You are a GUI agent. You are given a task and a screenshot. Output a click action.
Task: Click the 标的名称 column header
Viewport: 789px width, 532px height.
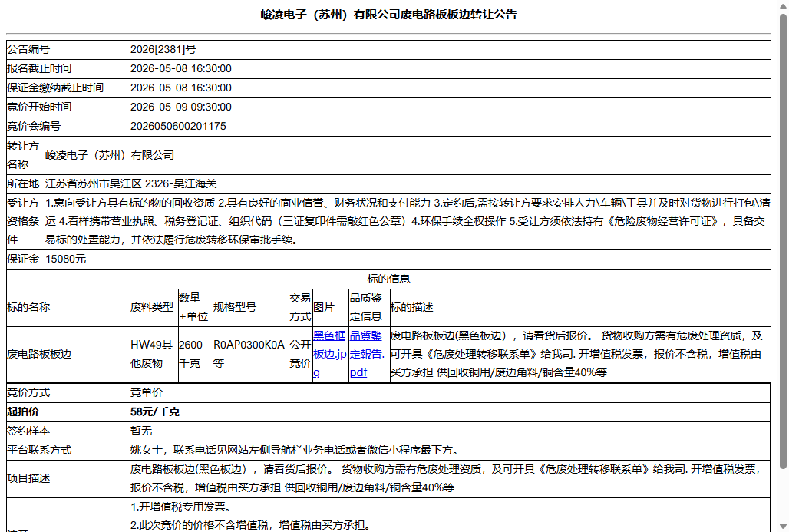[28, 308]
